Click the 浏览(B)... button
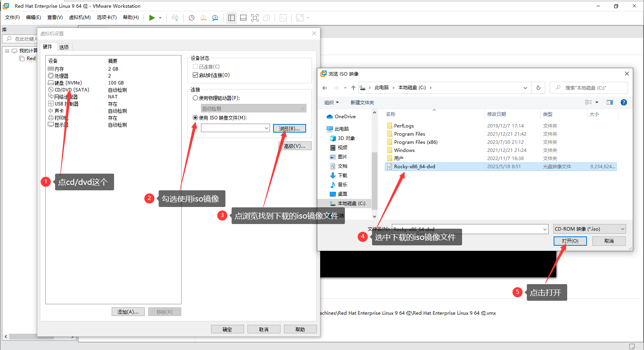The image size is (644, 350). [289, 128]
